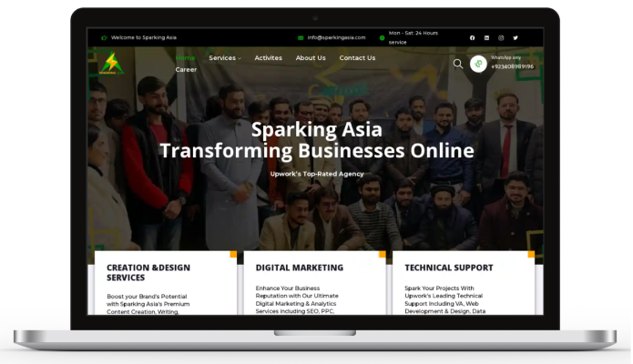Click the WhatsApp phone number +923608989196

point(513,66)
